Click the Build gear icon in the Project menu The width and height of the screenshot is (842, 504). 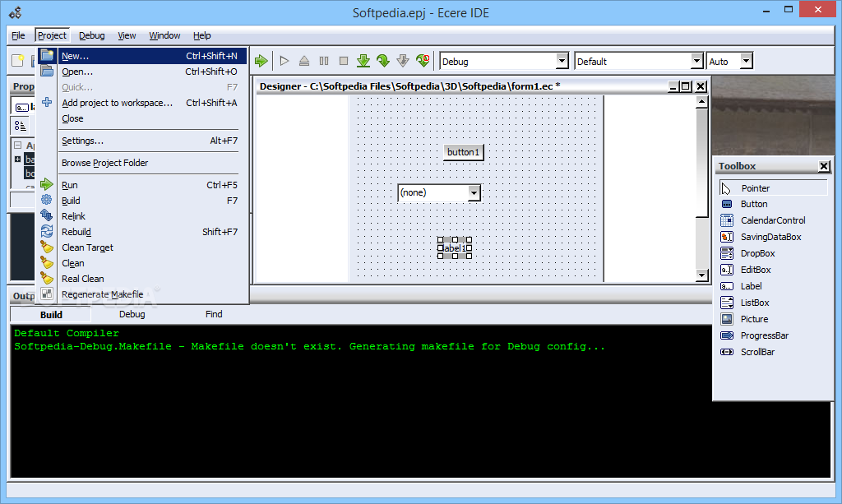47,201
